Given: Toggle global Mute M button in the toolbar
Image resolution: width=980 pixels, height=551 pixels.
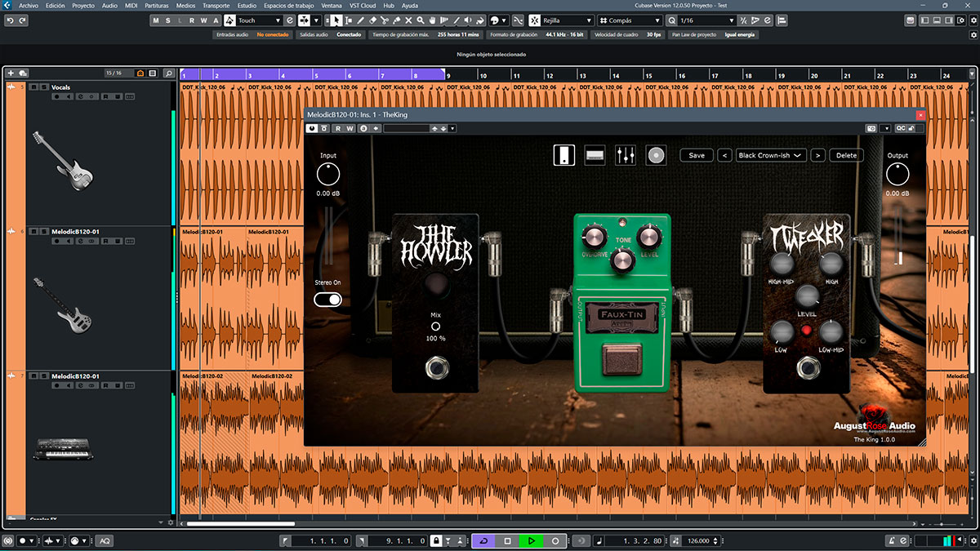Looking at the screenshot, I should tap(156, 20).
